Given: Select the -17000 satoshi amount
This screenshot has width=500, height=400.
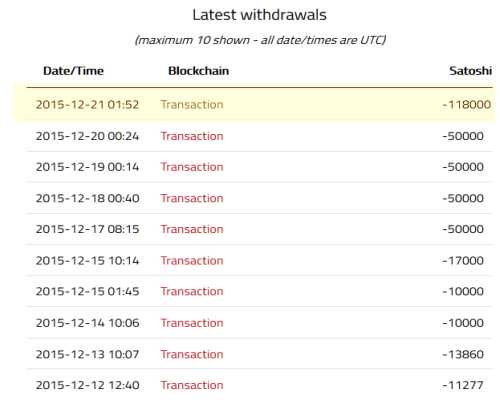Looking at the screenshot, I should (463, 261).
